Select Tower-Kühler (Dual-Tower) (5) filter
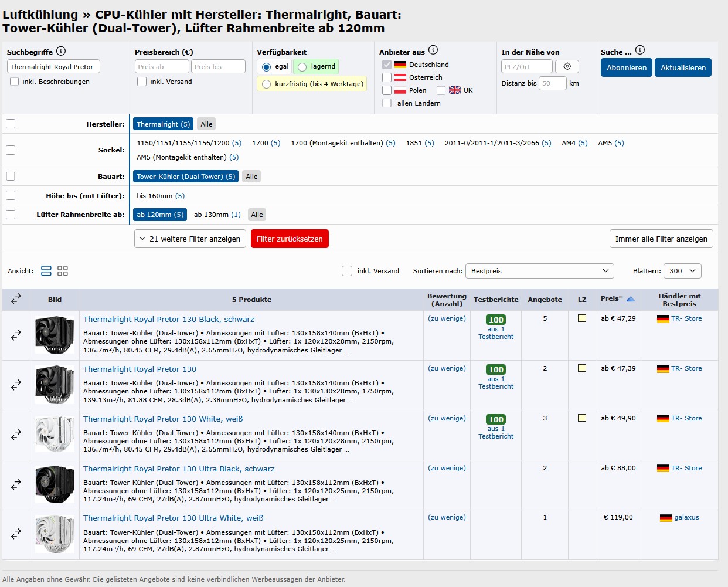This screenshot has width=728, height=587. (186, 177)
